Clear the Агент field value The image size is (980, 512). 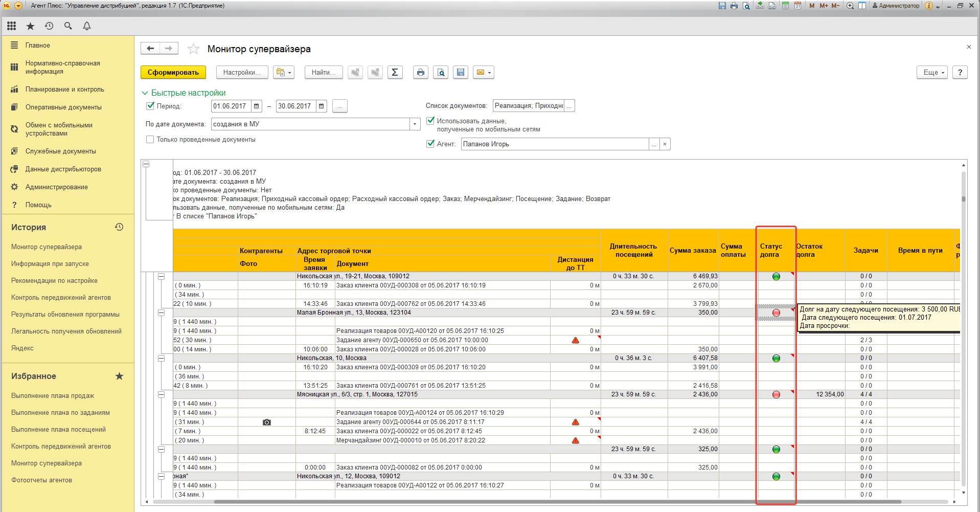[x=665, y=144]
